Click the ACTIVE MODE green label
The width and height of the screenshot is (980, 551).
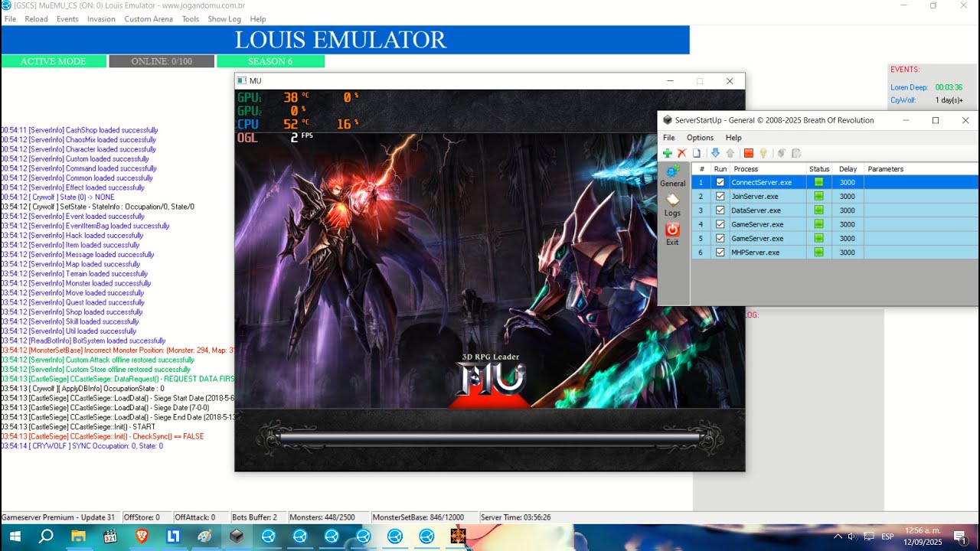(x=54, y=61)
